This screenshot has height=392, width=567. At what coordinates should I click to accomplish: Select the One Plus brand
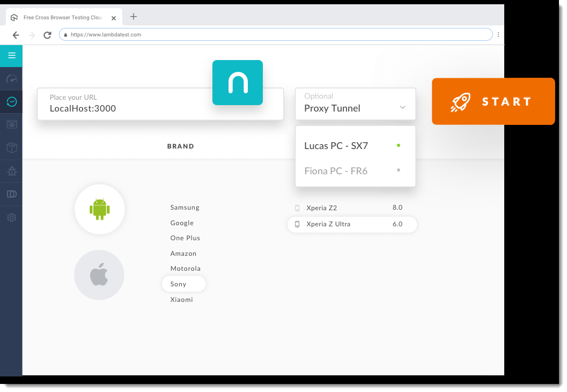click(x=185, y=238)
